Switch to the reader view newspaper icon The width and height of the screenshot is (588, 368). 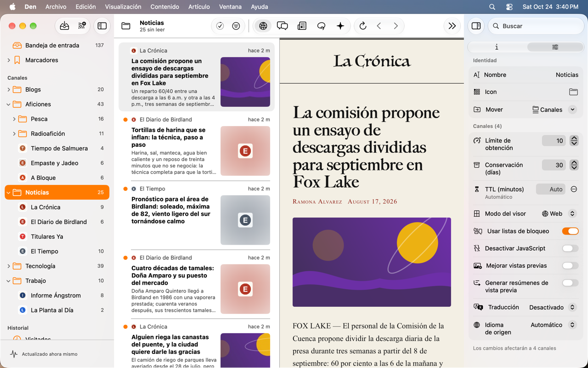302,26
